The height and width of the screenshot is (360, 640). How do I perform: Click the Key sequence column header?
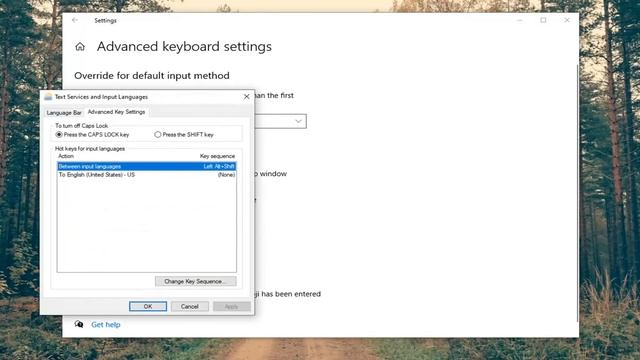[x=217, y=156]
